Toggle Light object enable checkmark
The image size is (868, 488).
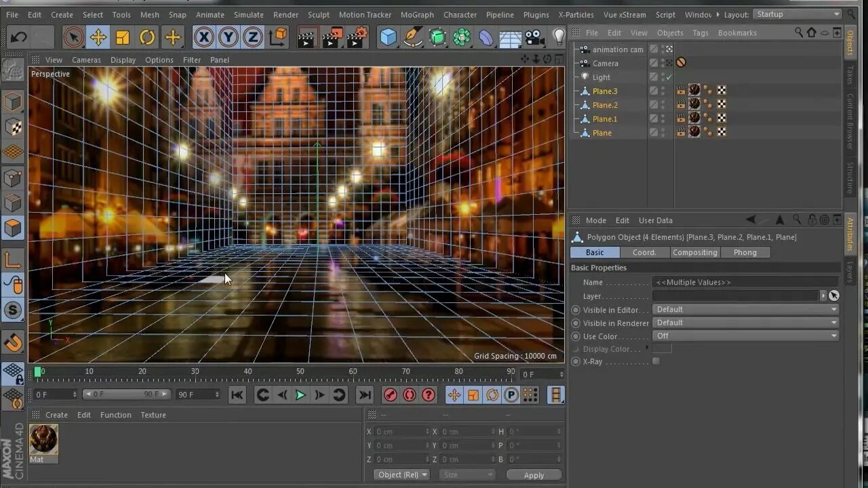point(669,77)
